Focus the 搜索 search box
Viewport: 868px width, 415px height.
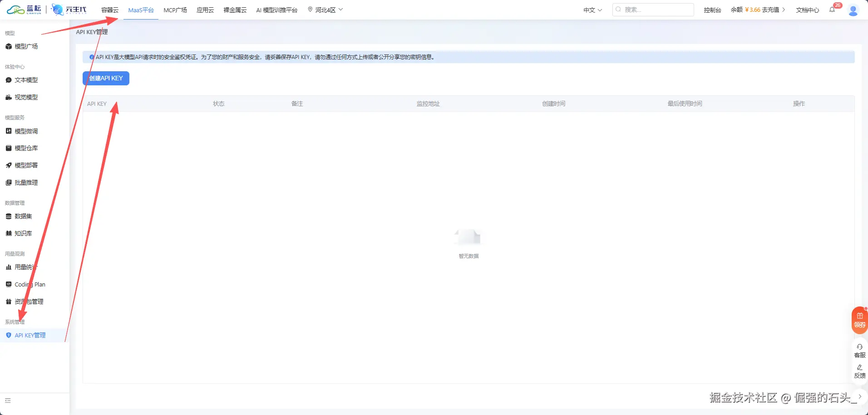pos(653,10)
